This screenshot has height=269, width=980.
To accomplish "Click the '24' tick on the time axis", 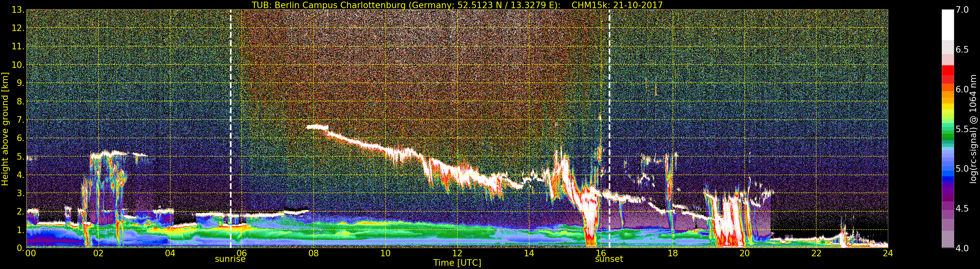I will pos(888,253).
